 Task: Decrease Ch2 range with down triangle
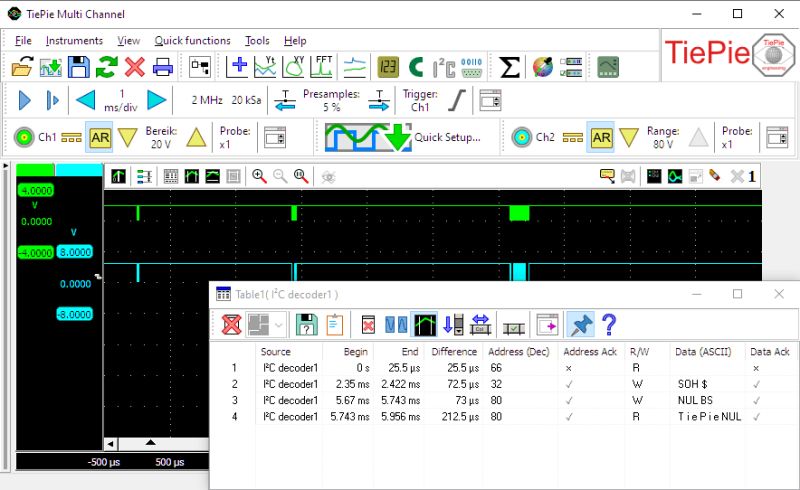629,137
